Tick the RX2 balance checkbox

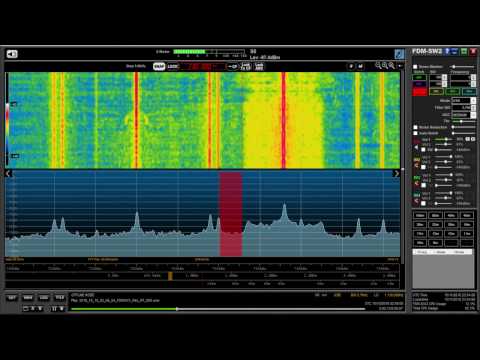[423, 167]
